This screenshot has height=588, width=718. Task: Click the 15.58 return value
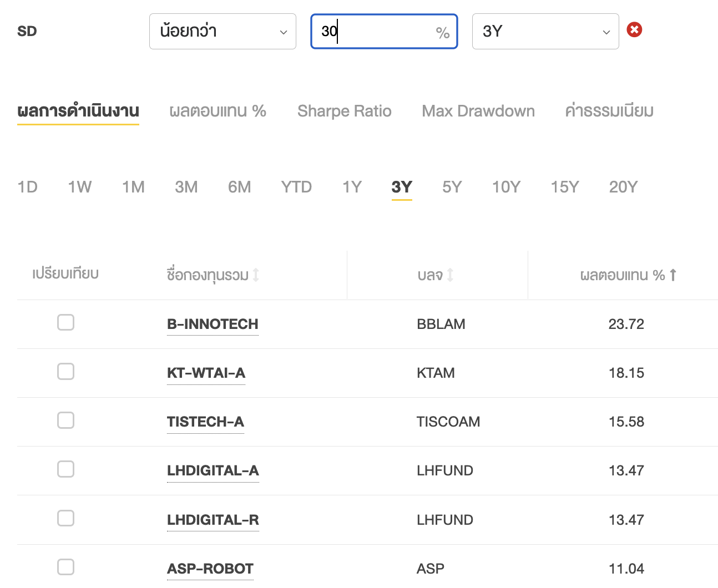click(626, 422)
